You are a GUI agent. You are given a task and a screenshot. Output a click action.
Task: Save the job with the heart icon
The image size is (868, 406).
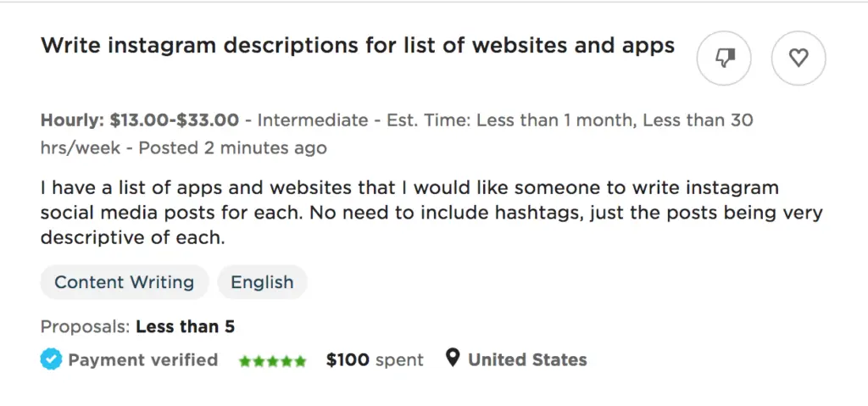(798, 58)
